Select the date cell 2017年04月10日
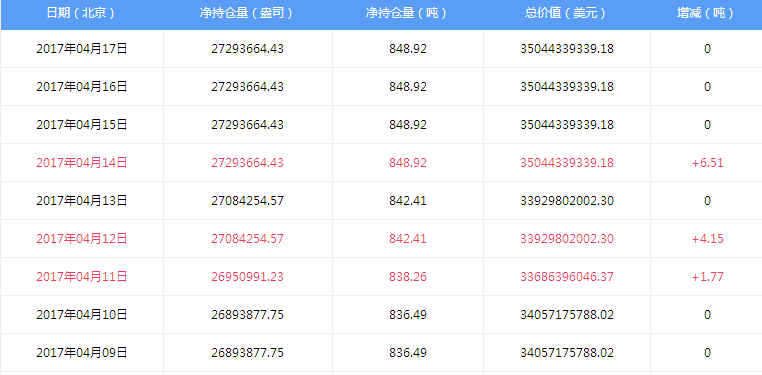Screen dimensions: 762x375 click(x=82, y=315)
